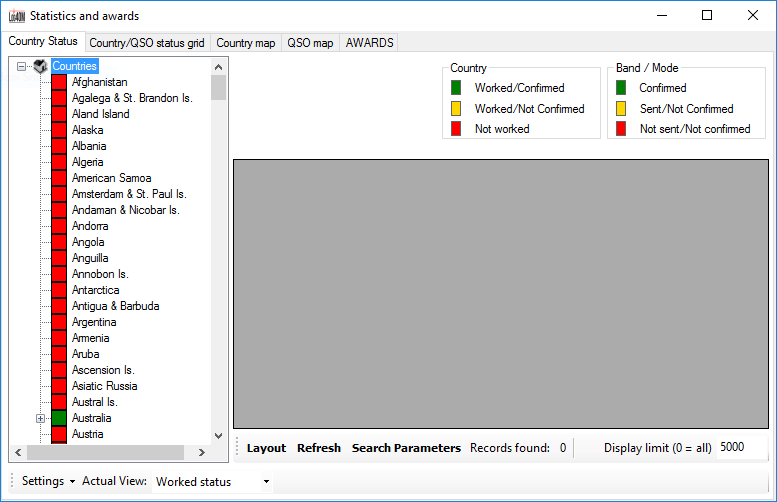Click the red status square beside Alaska
The image size is (777, 502).
(x=59, y=130)
